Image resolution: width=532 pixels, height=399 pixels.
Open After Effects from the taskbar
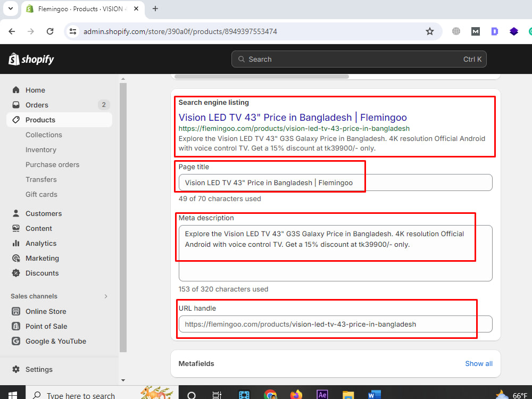click(x=322, y=395)
